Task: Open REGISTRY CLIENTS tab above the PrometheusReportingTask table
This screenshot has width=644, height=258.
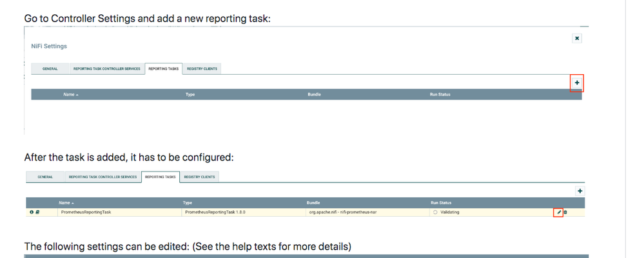Action: click(199, 177)
